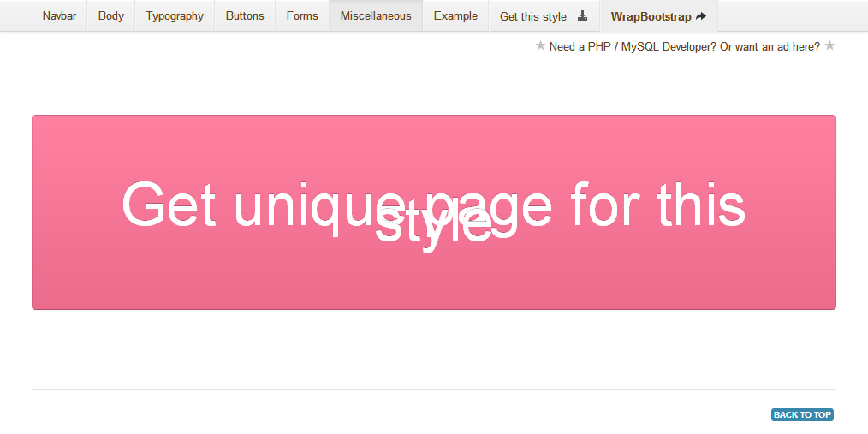Click the empty navbar area right of WrapBootstrap
Viewport: 868px width, 434px height.
[x=792, y=16]
